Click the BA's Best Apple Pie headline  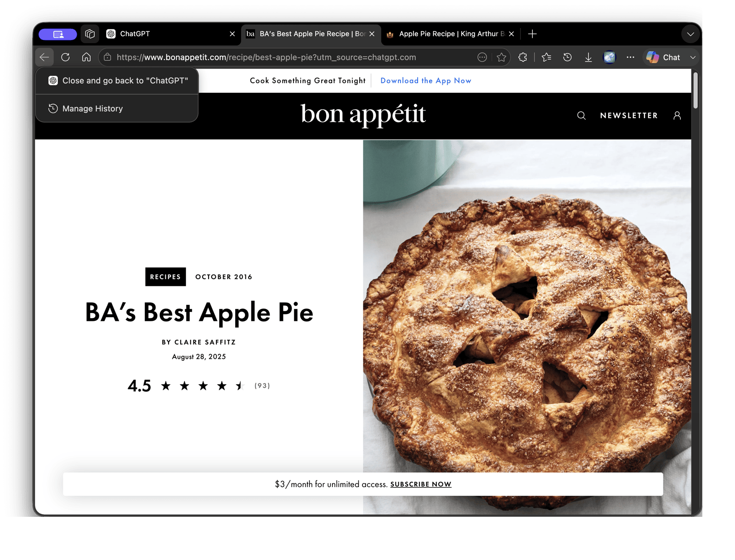tap(199, 313)
